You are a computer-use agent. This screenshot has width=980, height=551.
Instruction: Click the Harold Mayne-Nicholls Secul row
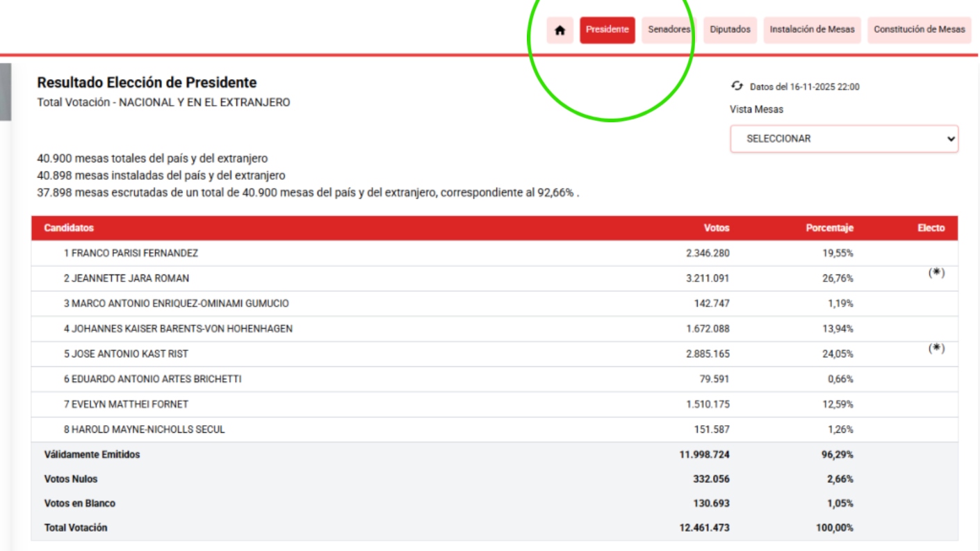(144, 429)
